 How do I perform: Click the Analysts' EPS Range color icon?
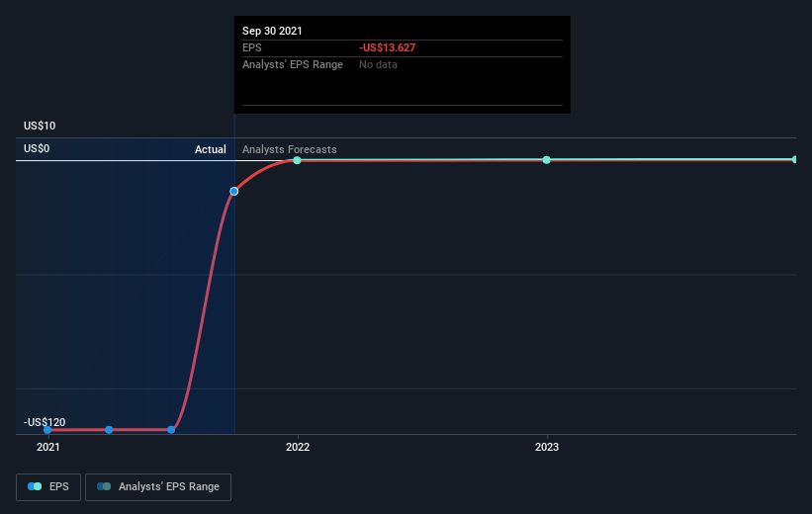[104, 486]
